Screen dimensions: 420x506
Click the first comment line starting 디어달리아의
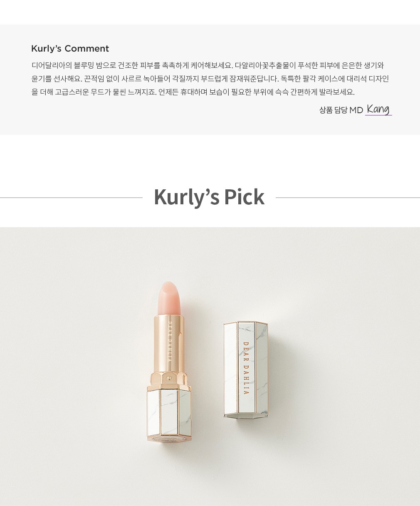(x=208, y=65)
